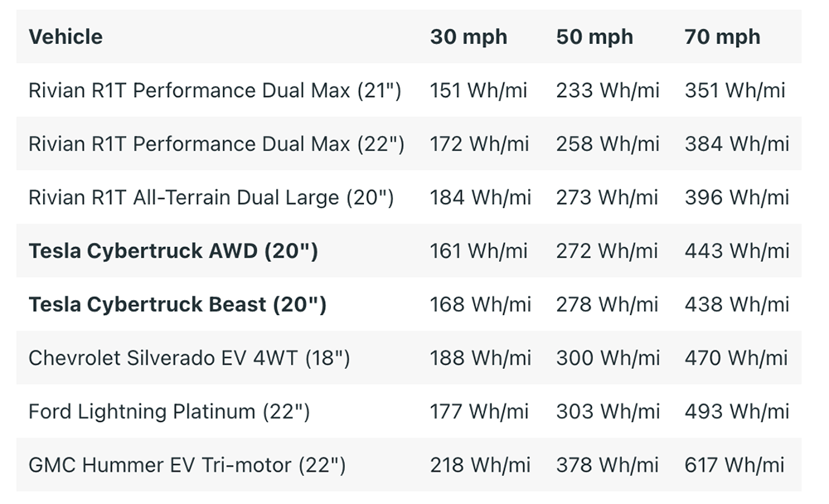Select the 278 Wh/mi Cybertruck Beast cell
Image resolution: width=829 pixels, height=504 pixels.
coord(607,304)
